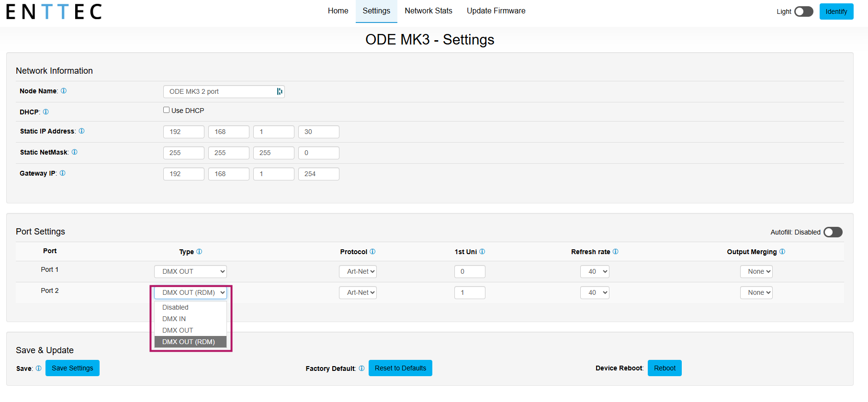
Task: Click the Node Name input field
Action: [224, 91]
